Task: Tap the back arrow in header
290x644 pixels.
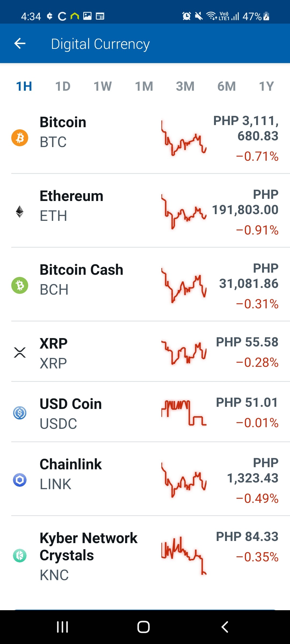Action: tap(20, 43)
